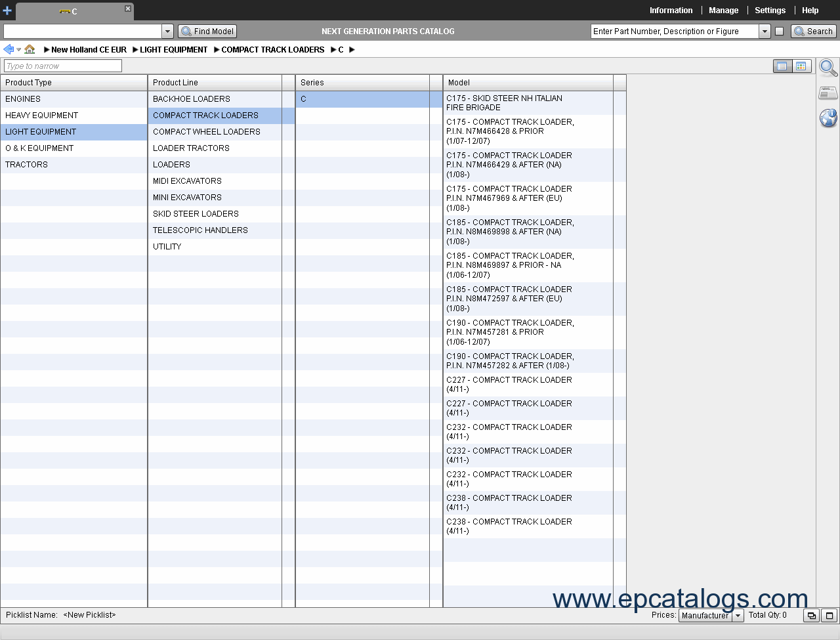Select C185 model N8M469897 & PRIOR - NA
This screenshot has height=640, width=840.
click(x=535, y=265)
